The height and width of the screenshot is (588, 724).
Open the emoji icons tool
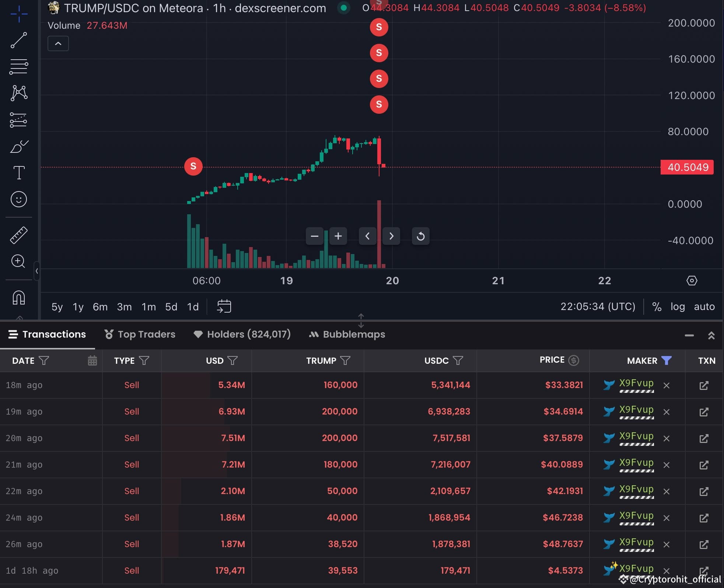click(19, 199)
